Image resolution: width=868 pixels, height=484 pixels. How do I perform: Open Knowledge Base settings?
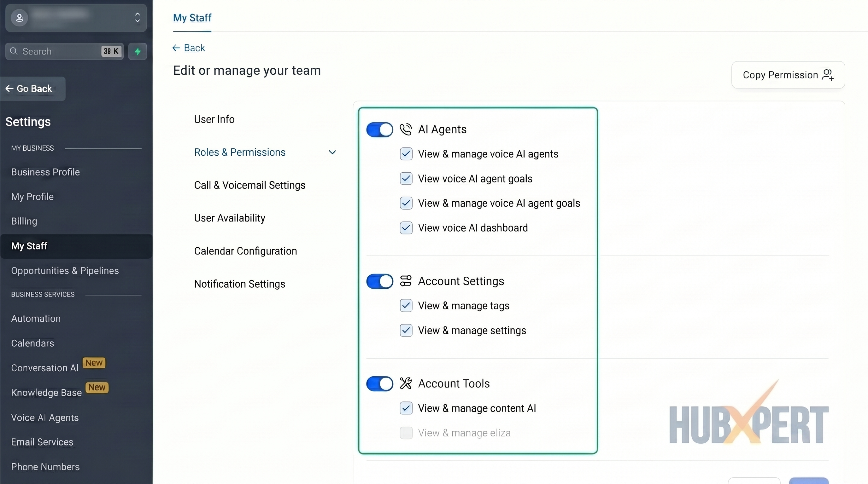pyautogui.click(x=46, y=392)
